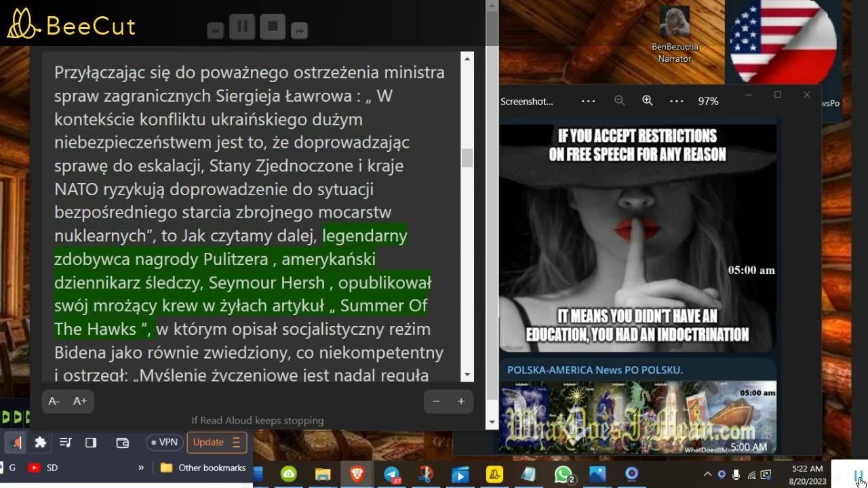868x488 pixels.
Task: Open the media playlist control icon
Action: (x=66, y=443)
